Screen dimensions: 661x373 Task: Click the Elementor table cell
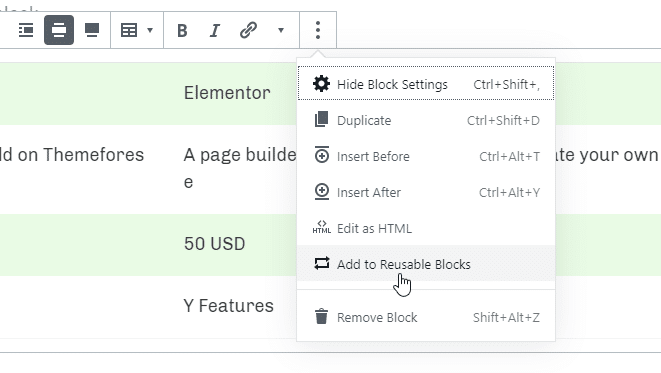point(227,93)
